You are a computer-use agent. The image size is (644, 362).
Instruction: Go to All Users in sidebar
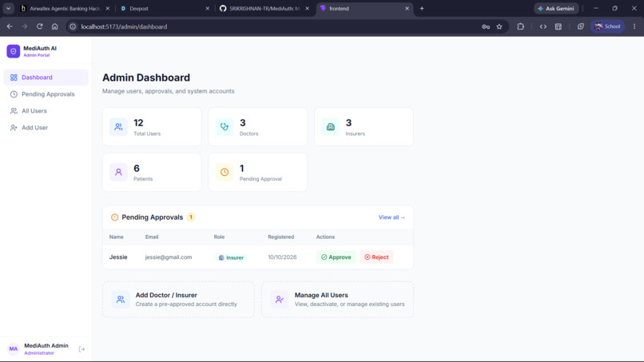(x=46, y=111)
